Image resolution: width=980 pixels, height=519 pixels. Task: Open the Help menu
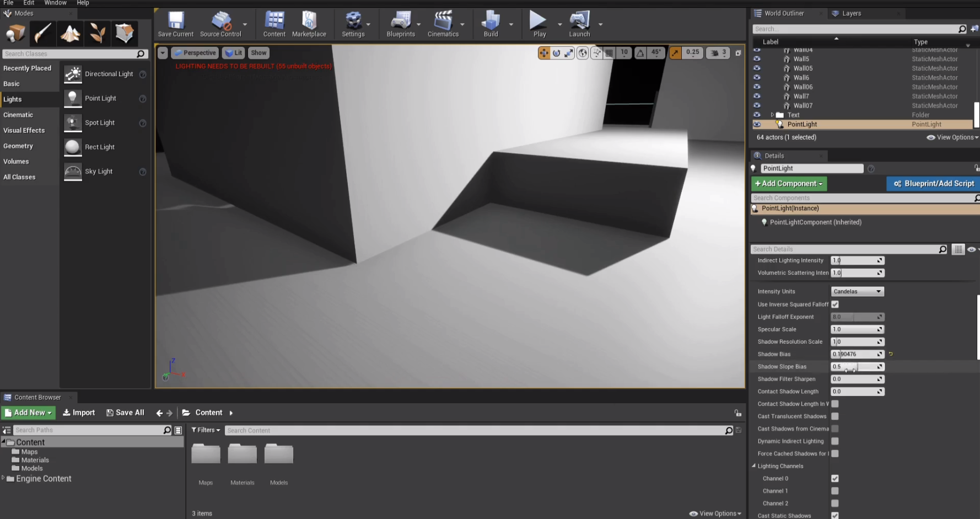(x=83, y=3)
